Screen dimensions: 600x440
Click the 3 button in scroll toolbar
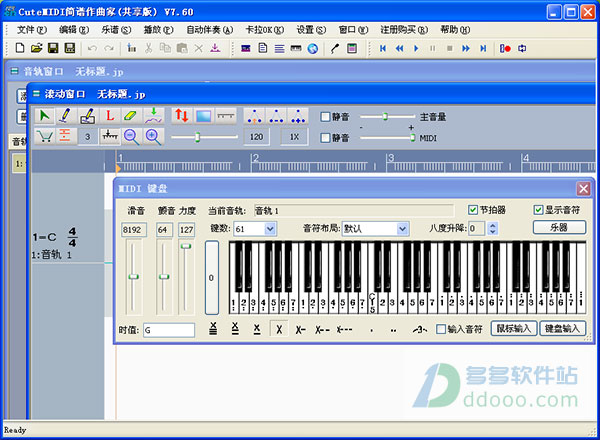(x=88, y=137)
